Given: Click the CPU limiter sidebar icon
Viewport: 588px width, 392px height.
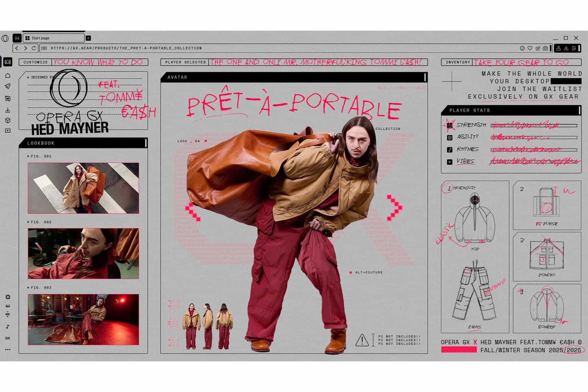Looking at the screenshot, I should (x=8, y=297).
